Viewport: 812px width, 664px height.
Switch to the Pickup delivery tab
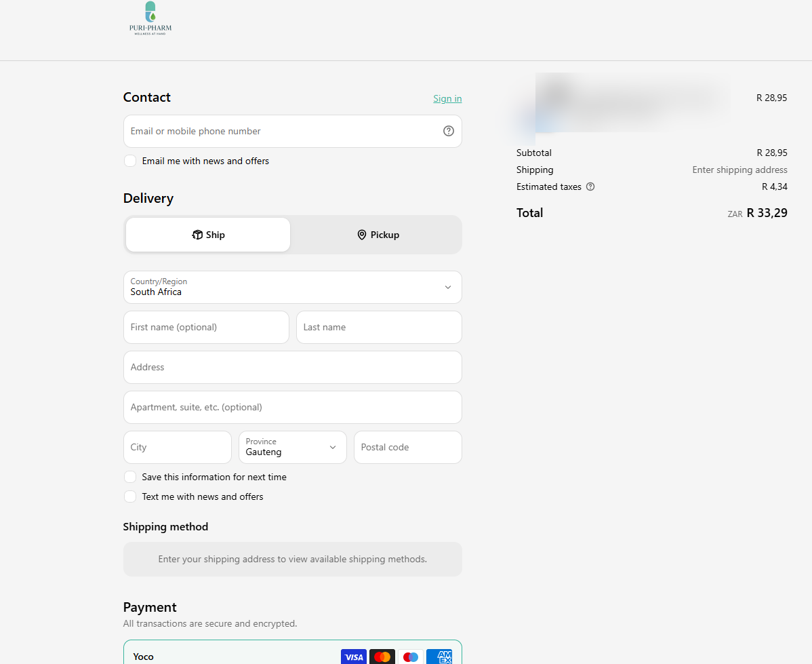click(x=378, y=235)
